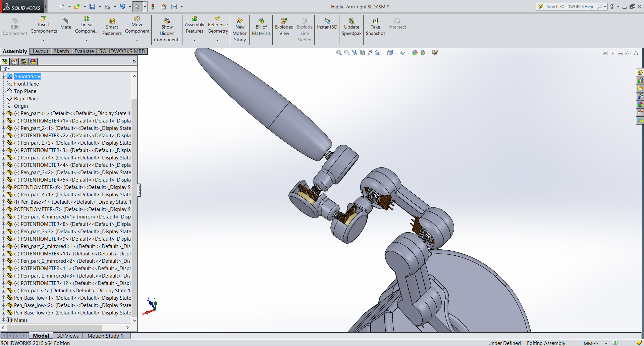Select Front Plane in the tree
Image resolution: width=644 pixels, height=346 pixels.
point(26,84)
